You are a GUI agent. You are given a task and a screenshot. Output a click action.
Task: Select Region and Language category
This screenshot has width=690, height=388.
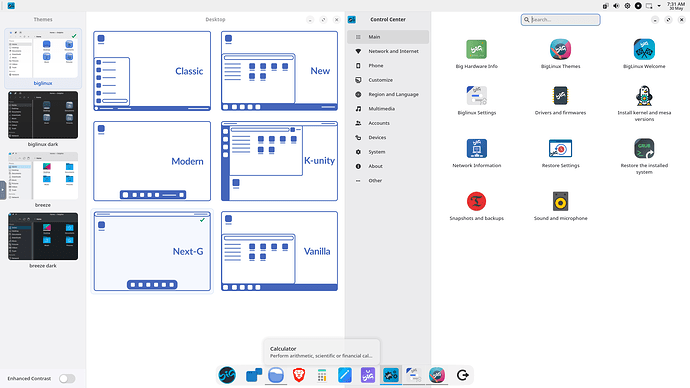coord(388,94)
